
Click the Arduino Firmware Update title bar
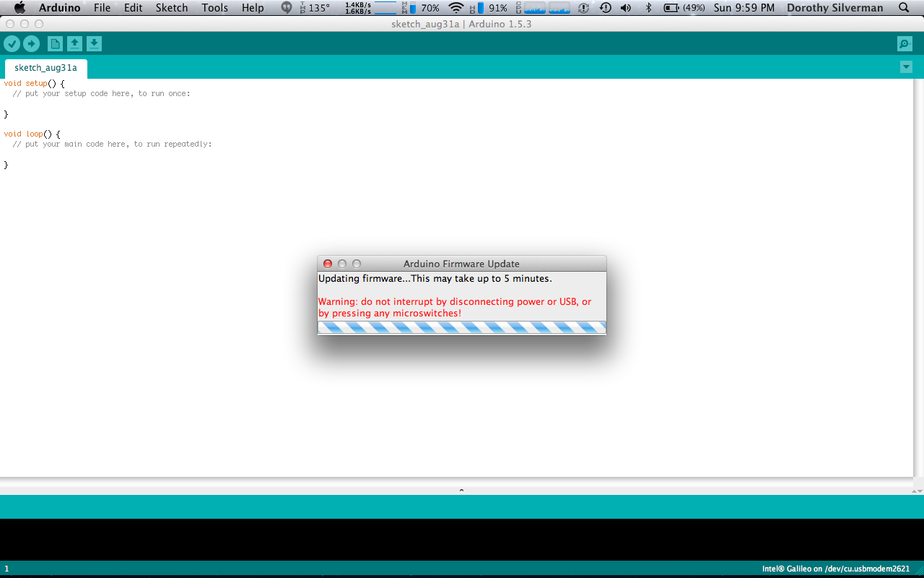[462, 264]
